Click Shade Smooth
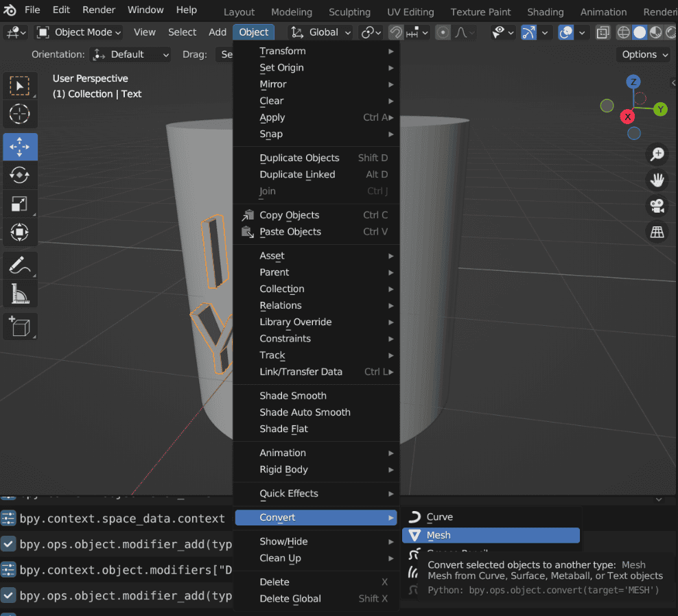678x616 pixels. click(x=316, y=396)
